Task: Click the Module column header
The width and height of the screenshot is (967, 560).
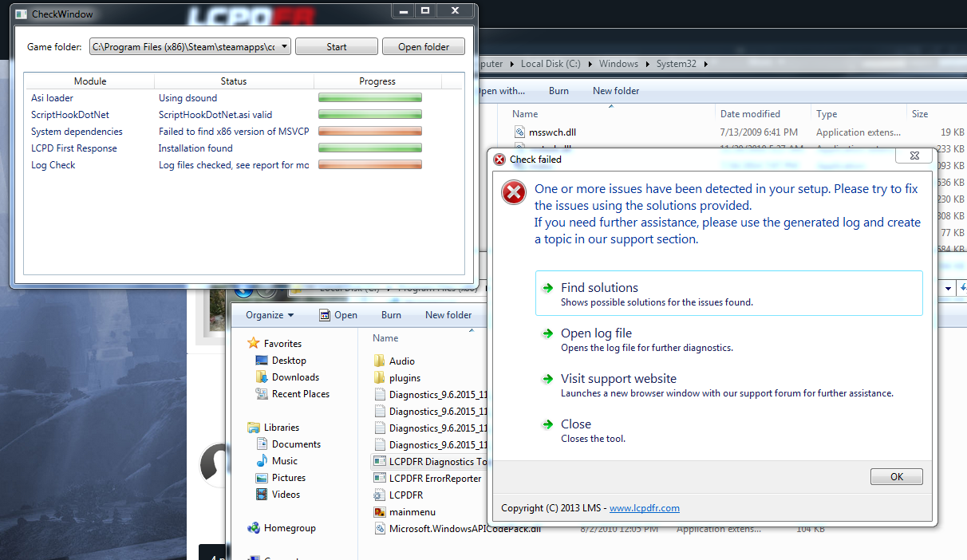Action: 89,81
